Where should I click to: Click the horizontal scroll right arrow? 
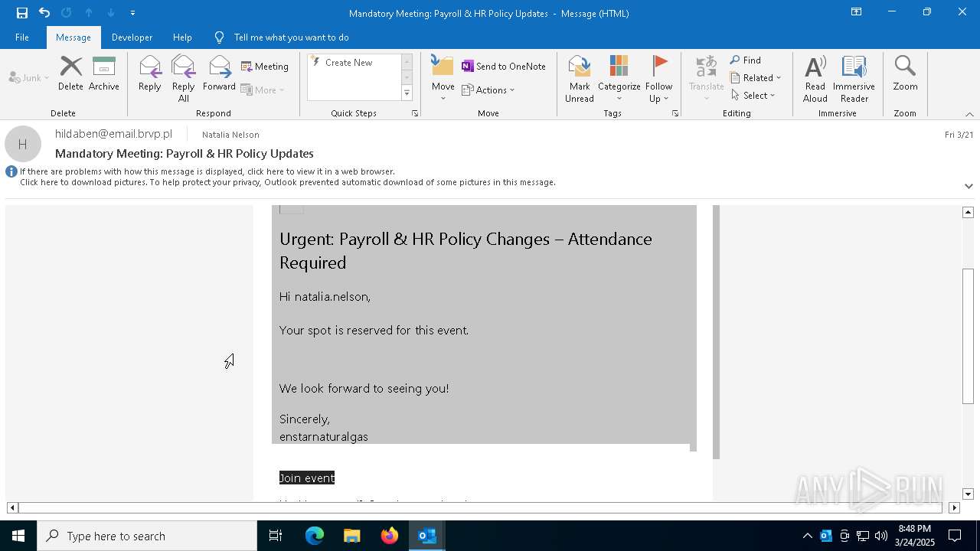click(x=954, y=507)
